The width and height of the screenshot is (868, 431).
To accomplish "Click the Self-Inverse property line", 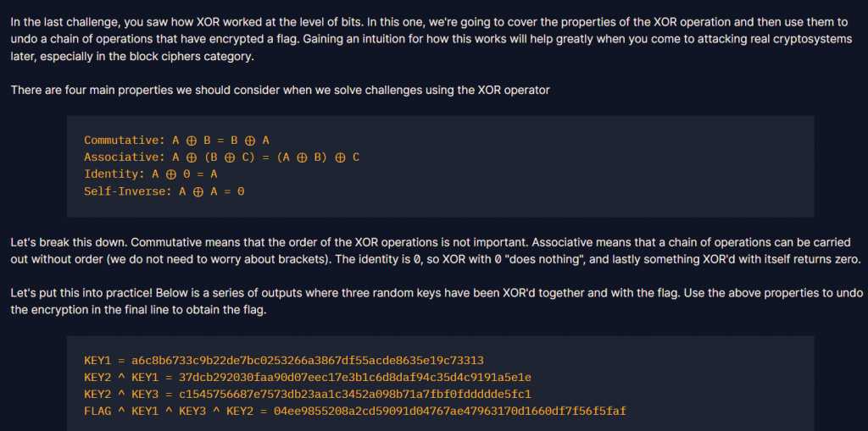I will pos(164,191).
